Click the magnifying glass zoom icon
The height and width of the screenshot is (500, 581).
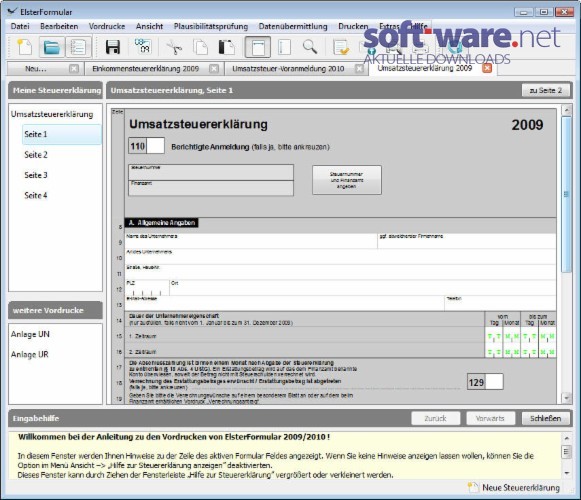310,47
